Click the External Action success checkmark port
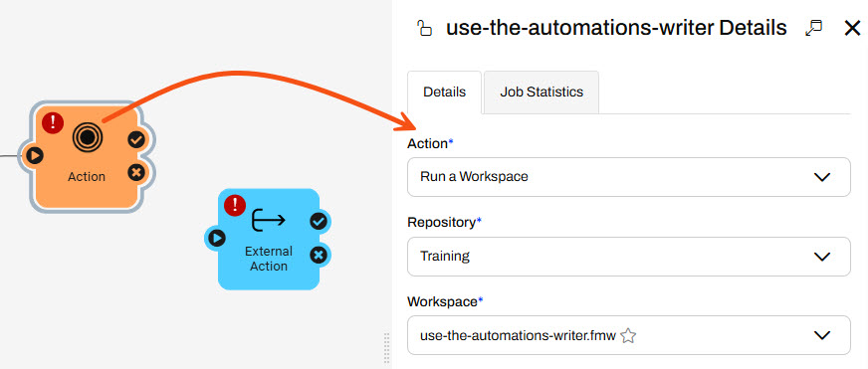The width and height of the screenshot is (868, 369). click(319, 222)
